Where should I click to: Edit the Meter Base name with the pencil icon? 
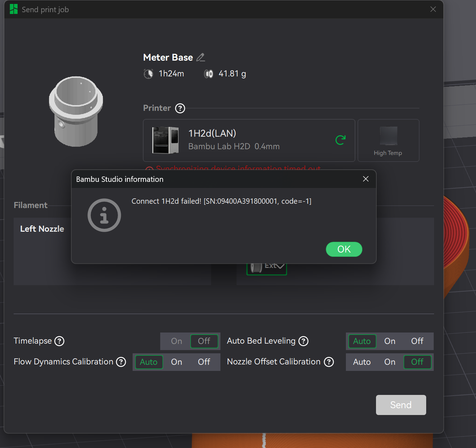(201, 57)
